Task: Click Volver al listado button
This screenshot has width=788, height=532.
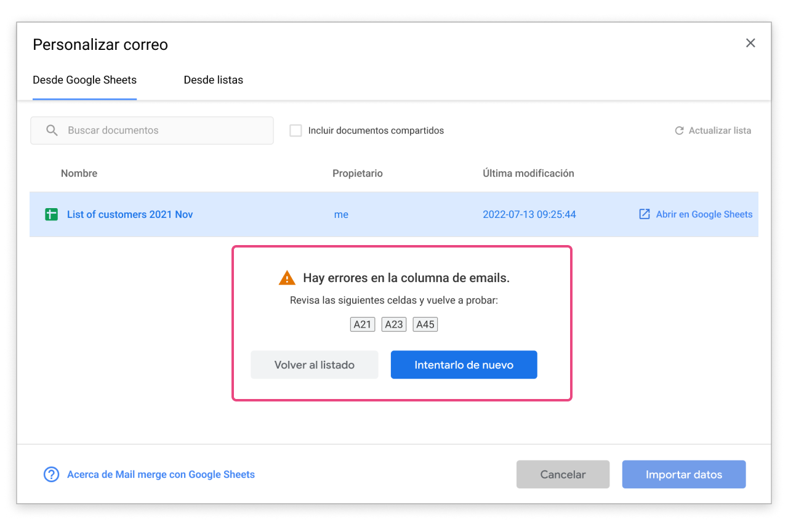Action: click(x=314, y=365)
